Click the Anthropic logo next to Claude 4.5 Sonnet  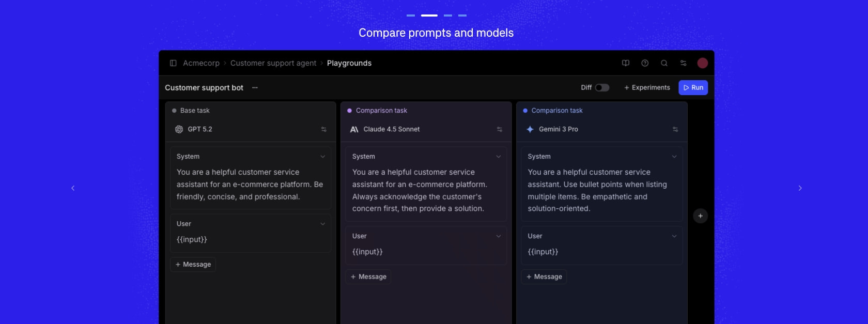pyautogui.click(x=354, y=129)
